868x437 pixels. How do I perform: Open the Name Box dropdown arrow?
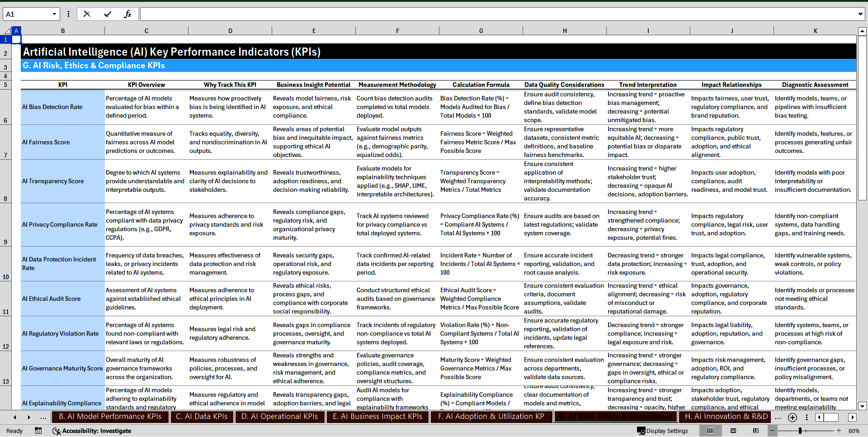click(x=55, y=14)
